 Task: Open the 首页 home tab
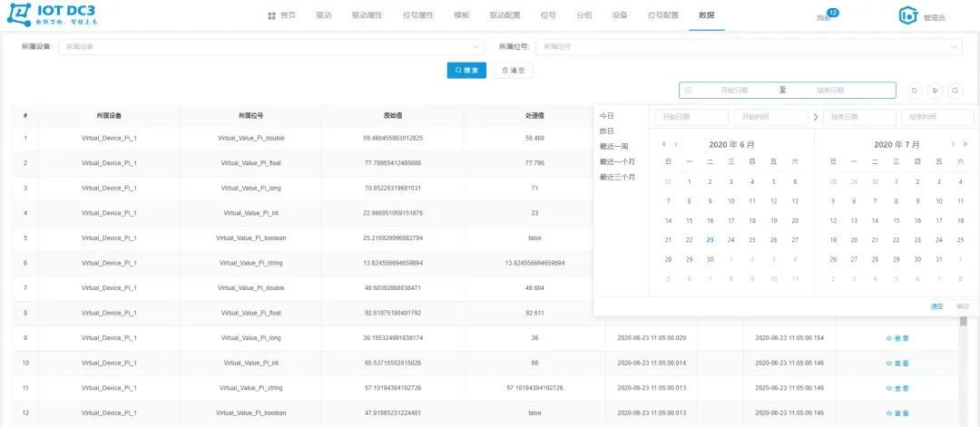point(282,15)
